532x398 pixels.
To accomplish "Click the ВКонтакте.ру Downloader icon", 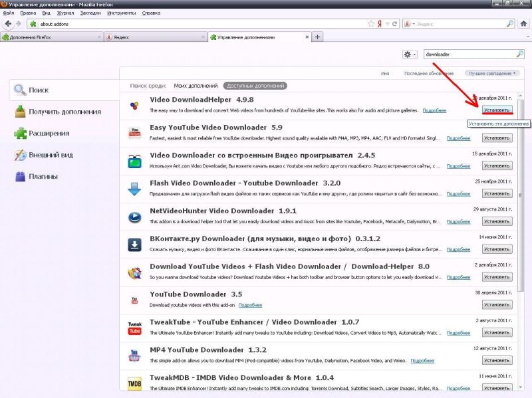I will tap(134, 245).
